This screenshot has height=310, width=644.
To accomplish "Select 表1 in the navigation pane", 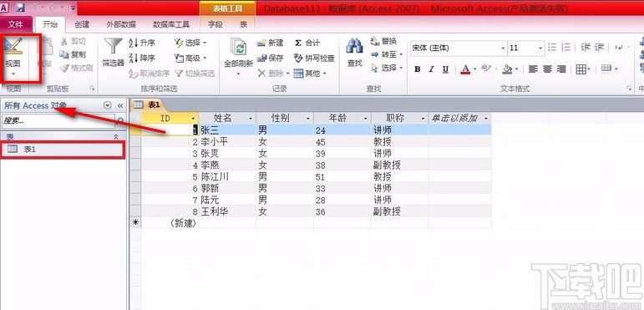I will [x=63, y=150].
